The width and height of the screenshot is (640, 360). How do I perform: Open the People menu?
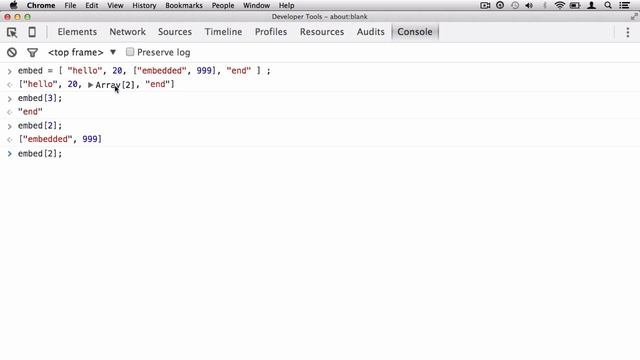point(223,5)
